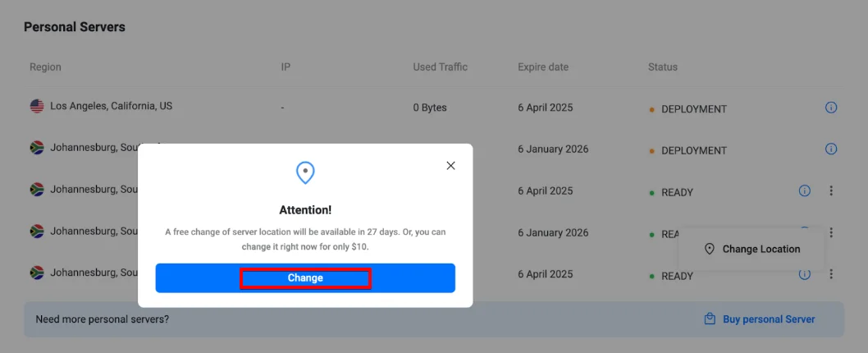Click South Africa flag in second server row

(x=37, y=148)
